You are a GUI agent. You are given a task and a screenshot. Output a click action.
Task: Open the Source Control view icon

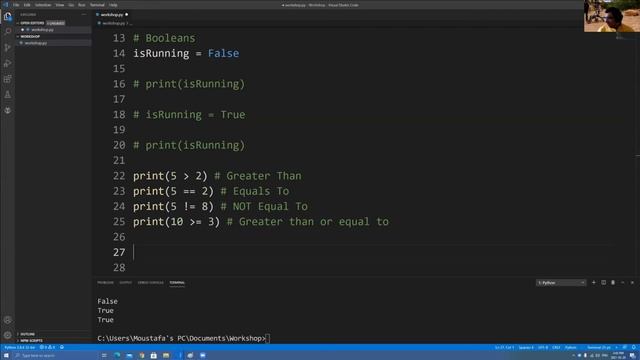[x=8, y=47]
